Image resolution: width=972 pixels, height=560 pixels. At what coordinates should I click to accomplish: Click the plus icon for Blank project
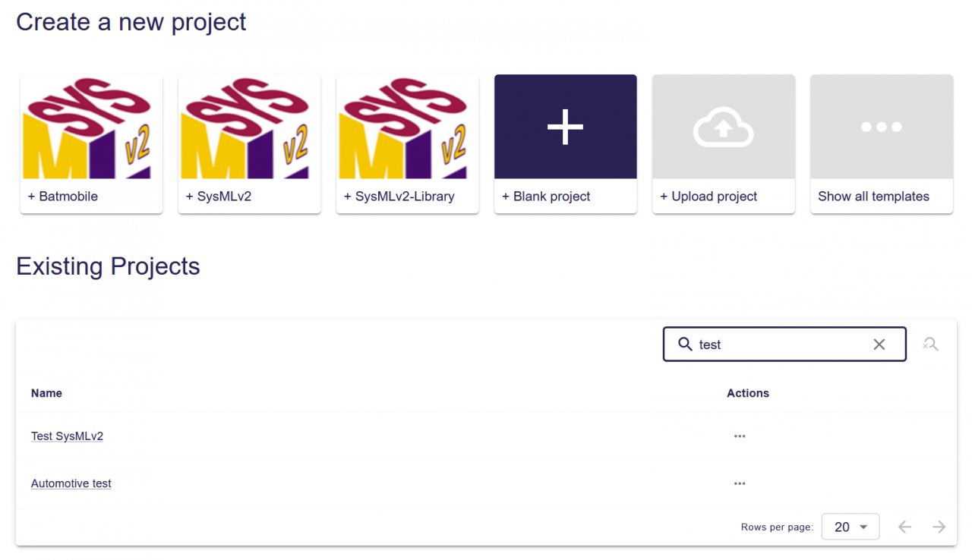click(x=566, y=127)
